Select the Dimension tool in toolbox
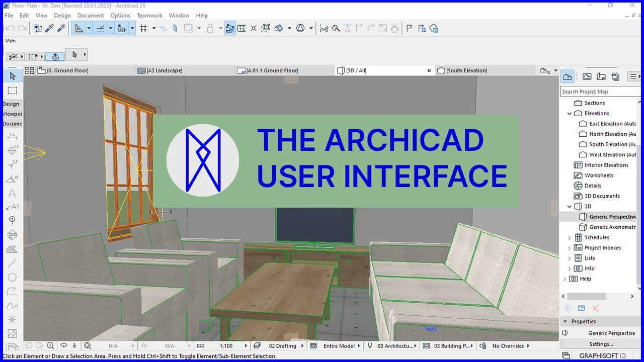Image resolution: width=644 pixels, height=362 pixels. point(12,137)
